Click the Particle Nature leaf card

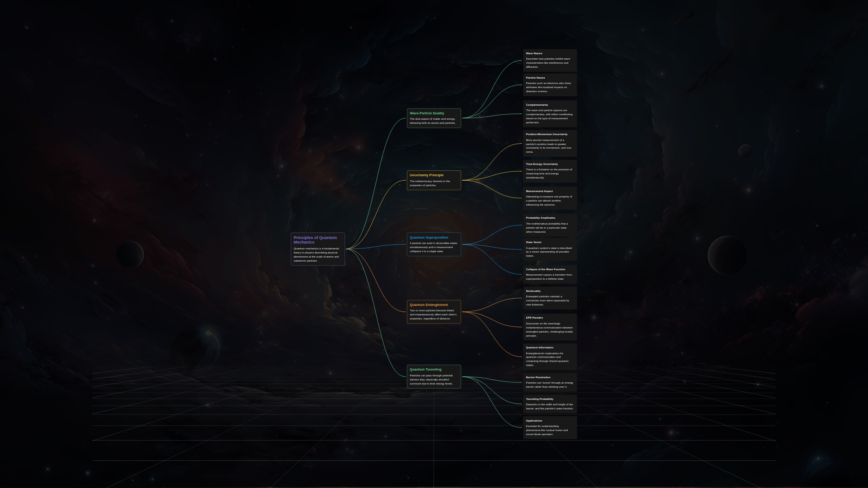click(550, 84)
